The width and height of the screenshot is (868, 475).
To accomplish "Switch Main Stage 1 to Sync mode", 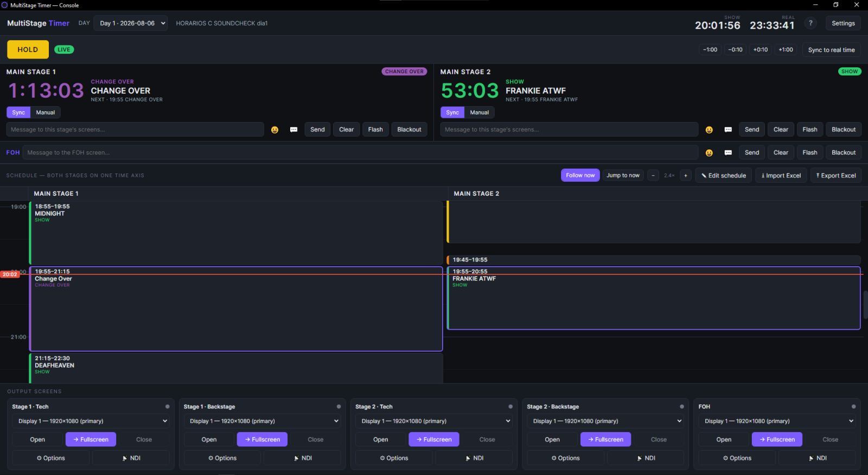I will tap(18, 112).
